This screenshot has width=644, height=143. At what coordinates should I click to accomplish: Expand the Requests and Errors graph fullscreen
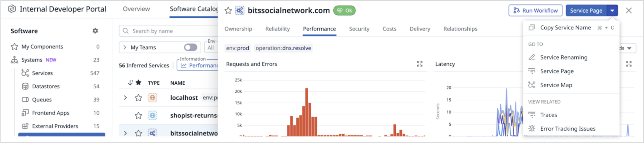coord(419,64)
